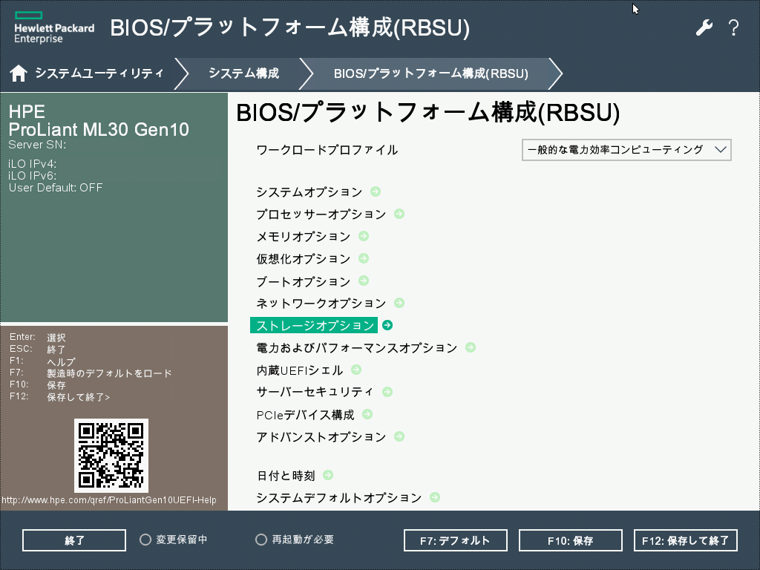Click arrow icon next to ネットワークオプション
The height and width of the screenshot is (570, 760).
pyautogui.click(x=399, y=303)
